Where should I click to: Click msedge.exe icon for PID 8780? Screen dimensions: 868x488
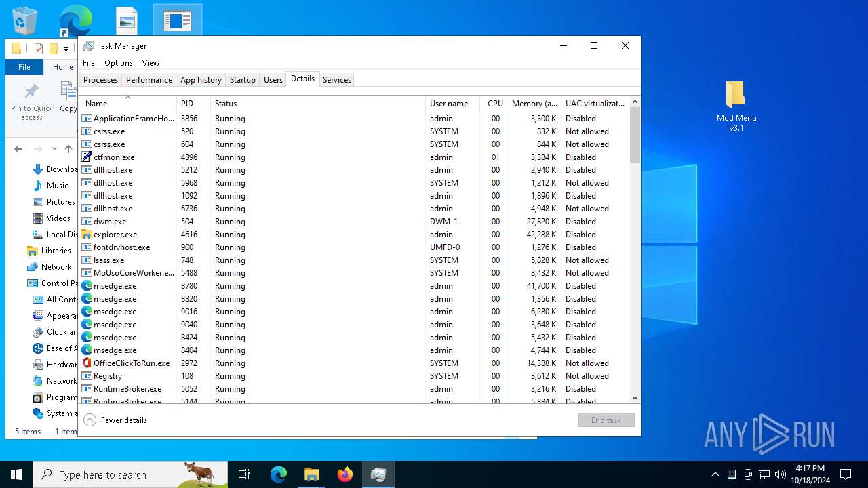tap(87, 286)
